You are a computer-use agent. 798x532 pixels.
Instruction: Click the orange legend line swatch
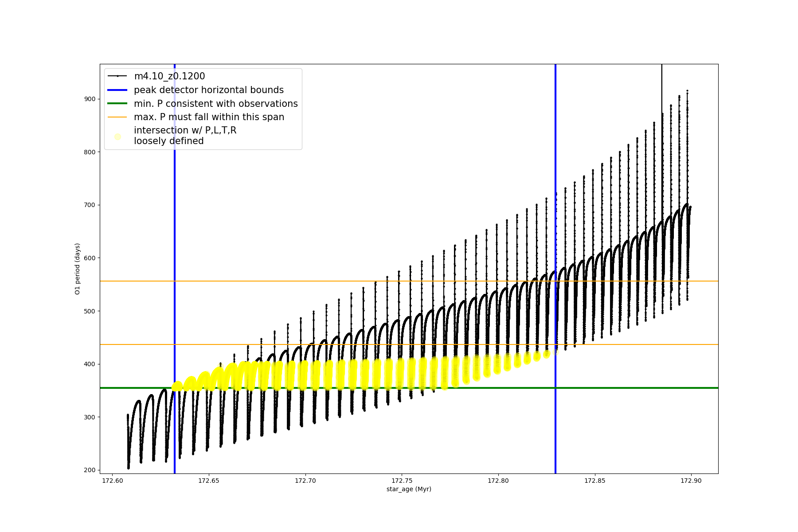tap(117, 117)
